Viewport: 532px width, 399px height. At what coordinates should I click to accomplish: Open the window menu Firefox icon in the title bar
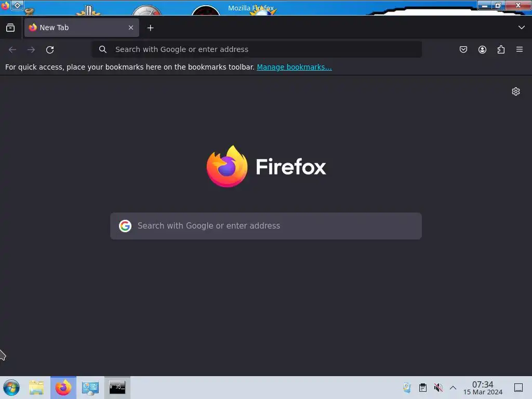[5, 5]
